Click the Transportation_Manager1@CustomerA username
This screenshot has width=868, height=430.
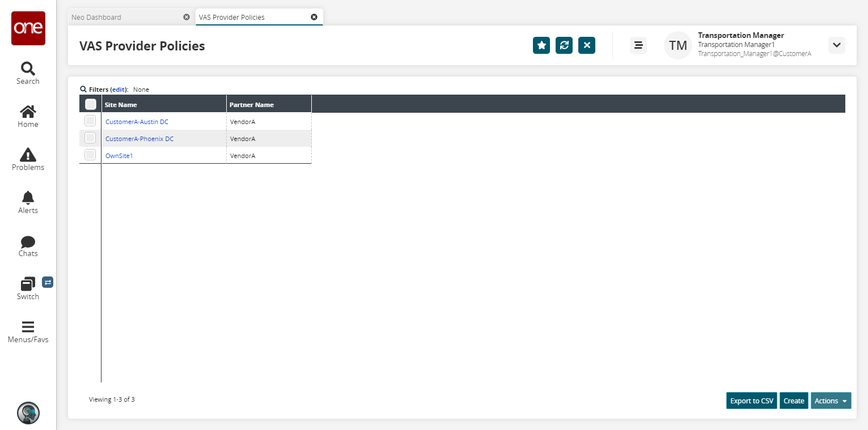click(x=755, y=54)
